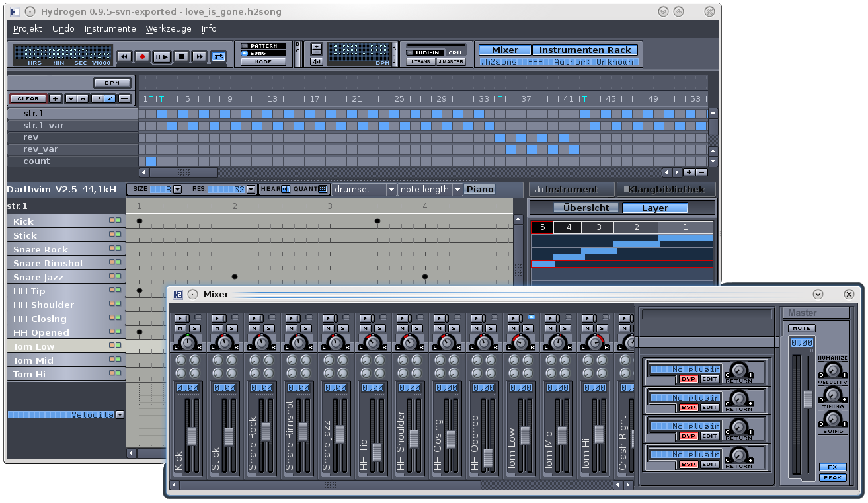The width and height of the screenshot is (868, 503).
Task: Toggle MUTE on the Master strip
Action: [801, 327]
